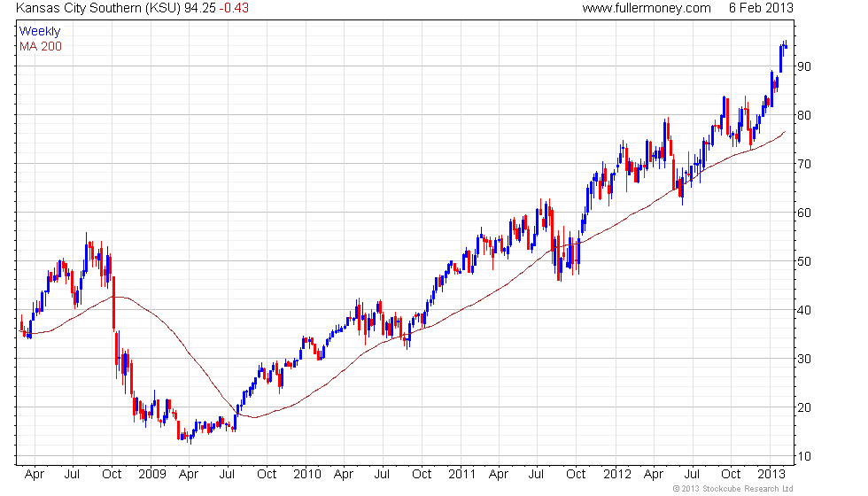Click the 6 Feb 2013 date

pyautogui.click(x=761, y=8)
